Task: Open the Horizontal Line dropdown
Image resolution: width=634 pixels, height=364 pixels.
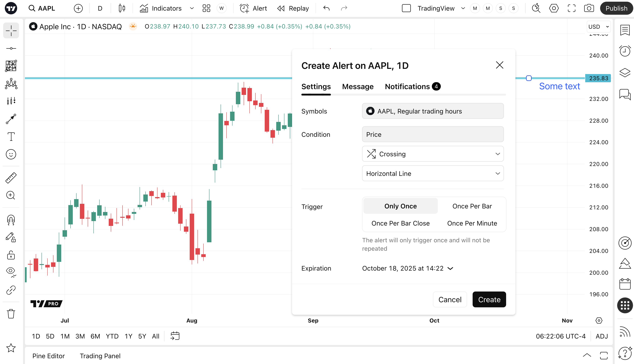Action: coord(432,173)
